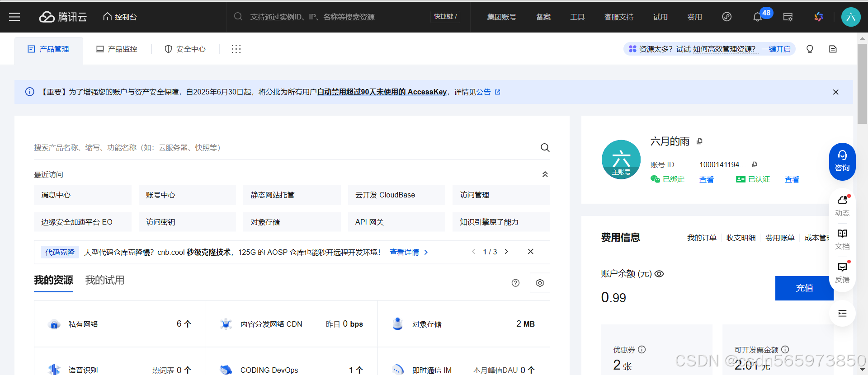Viewport: 868px width, 375px height.
Task: Click the help question mark icon
Action: 515,283
